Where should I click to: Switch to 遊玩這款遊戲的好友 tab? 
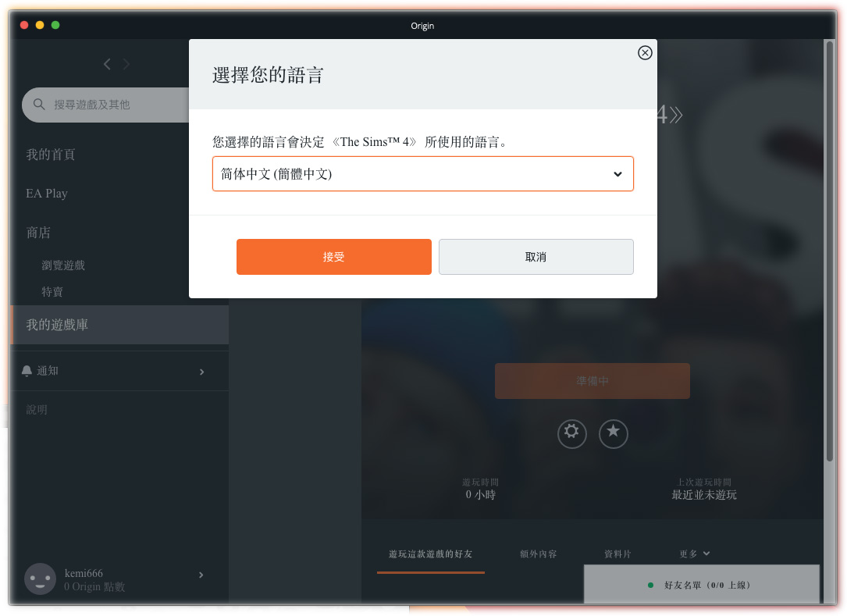click(x=430, y=554)
